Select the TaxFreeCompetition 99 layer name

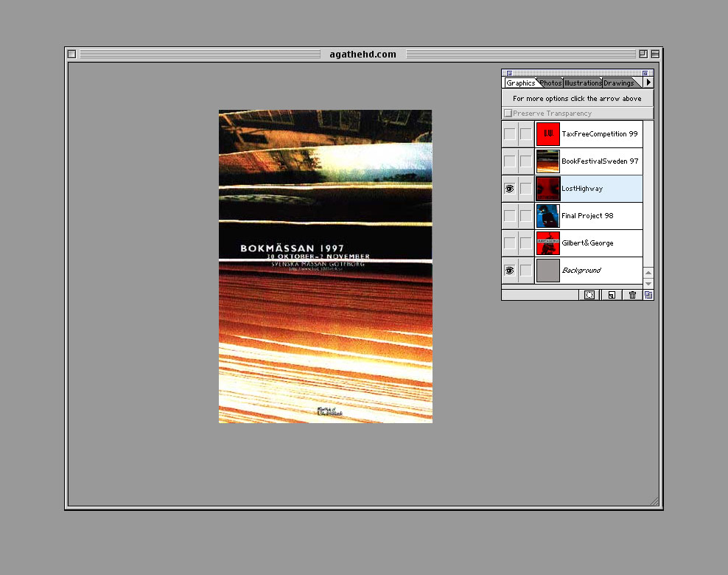pyautogui.click(x=599, y=133)
